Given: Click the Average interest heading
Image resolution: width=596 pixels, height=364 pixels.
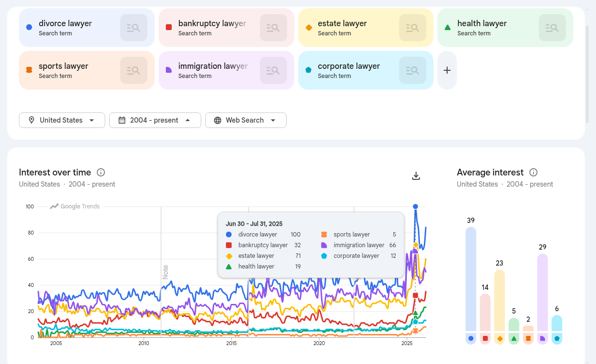Looking at the screenshot, I should [490, 172].
